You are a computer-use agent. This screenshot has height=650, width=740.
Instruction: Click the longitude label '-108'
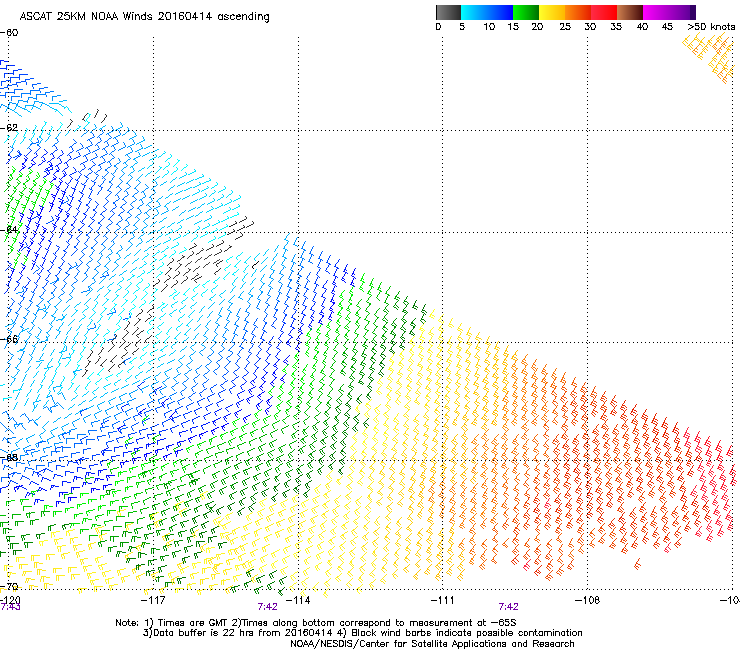tap(587, 600)
